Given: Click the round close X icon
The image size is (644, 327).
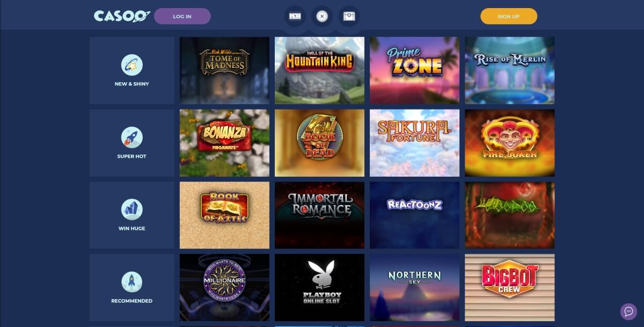Looking at the screenshot, I should (322, 16).
